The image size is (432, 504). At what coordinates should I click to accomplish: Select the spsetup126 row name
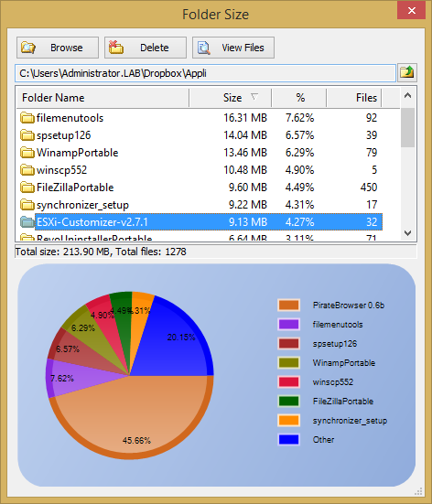click(64, 135)
